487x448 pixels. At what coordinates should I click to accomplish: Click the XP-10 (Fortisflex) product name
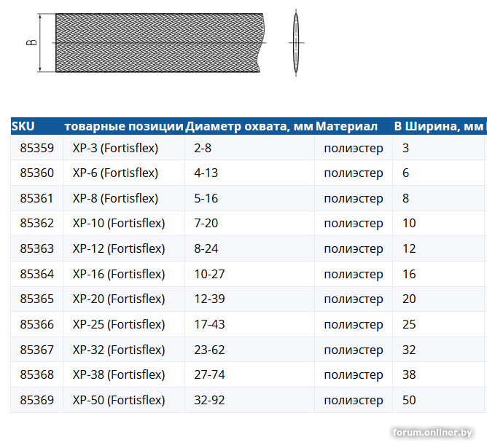(x=119, y=223)
